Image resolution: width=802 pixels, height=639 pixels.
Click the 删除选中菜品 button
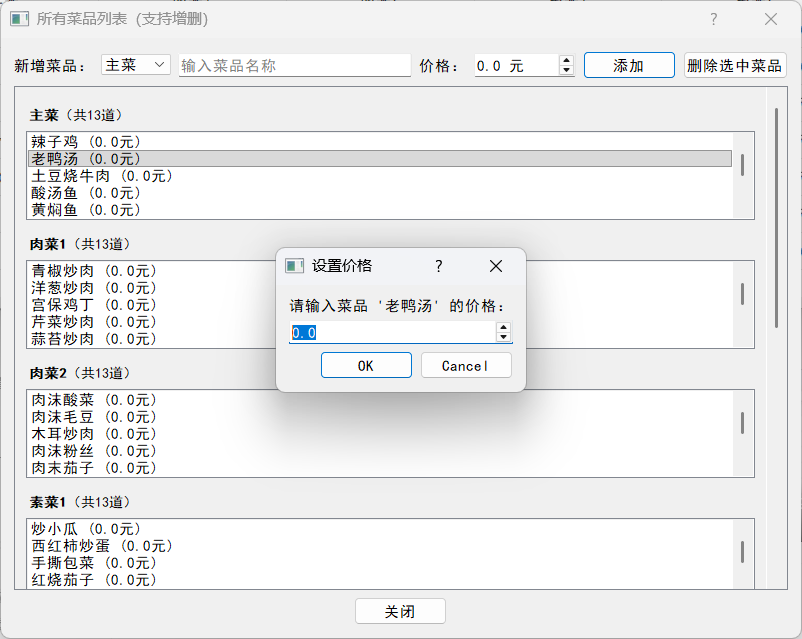pyautogui.click(x=735, y=65)
